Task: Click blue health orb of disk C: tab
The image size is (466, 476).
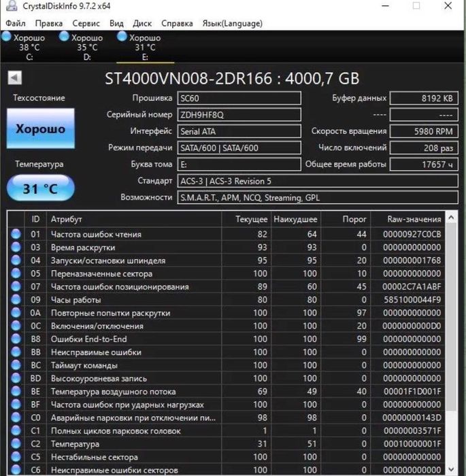Action: [x=6, y=37]
